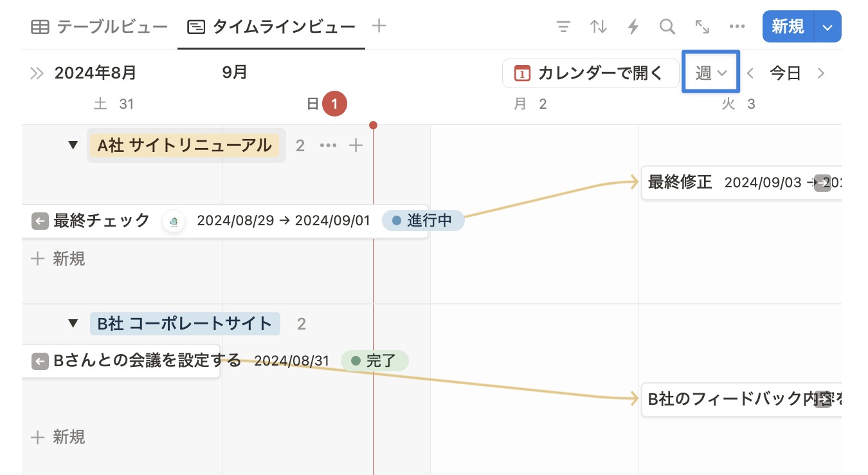Switch to the テーブルビュー tab
The image size is (868, 475).
(x=100, y=26)
